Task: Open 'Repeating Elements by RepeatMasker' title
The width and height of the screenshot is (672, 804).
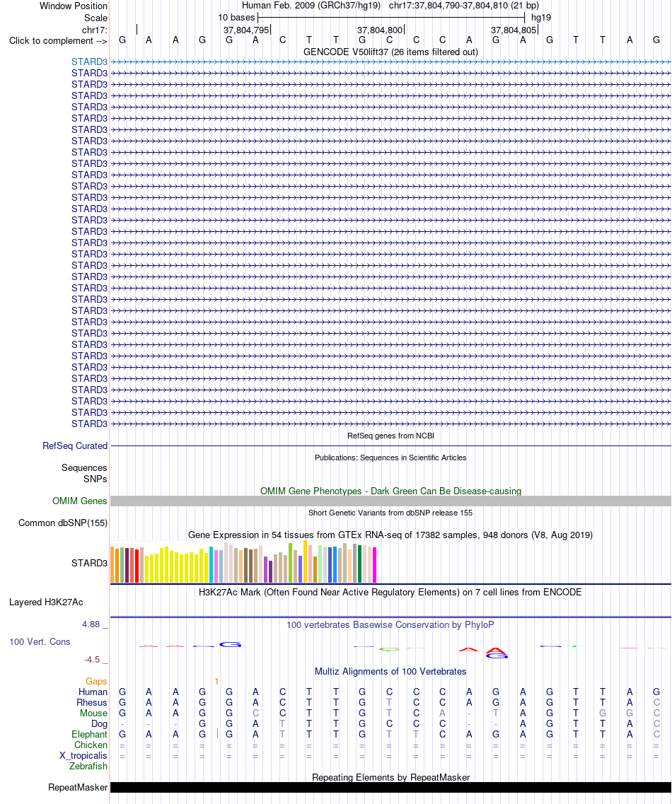Action: click(x=390, y=777)
